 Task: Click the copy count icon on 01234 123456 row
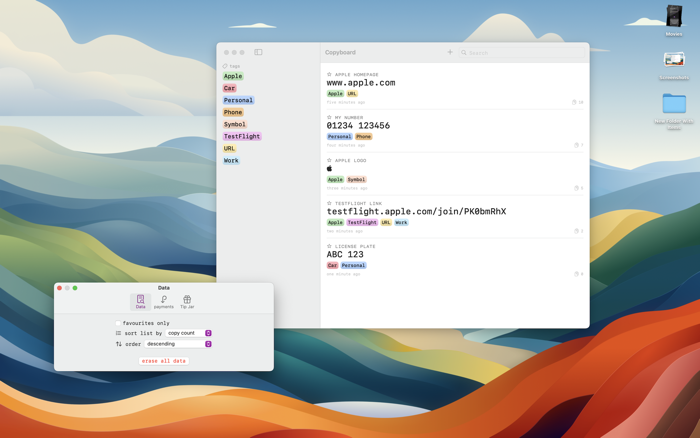(576, 145)
